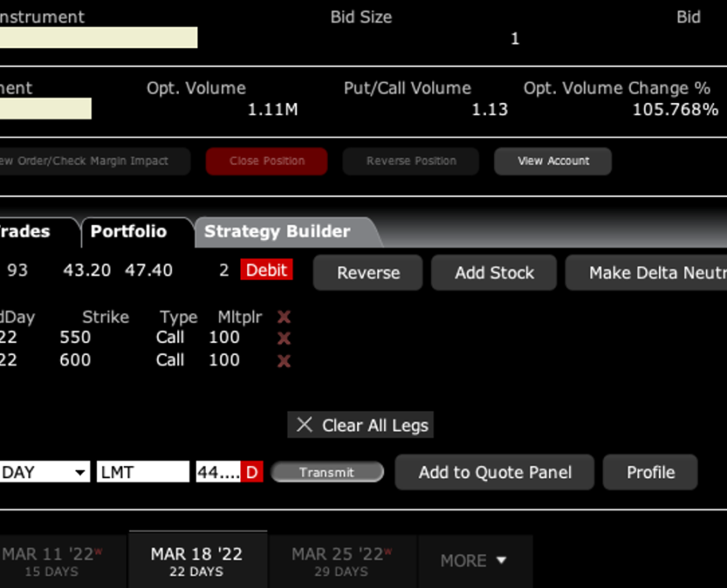Click the limit price input field
Viewport: 727px width, 588px height.
click(x=219, y=472)
